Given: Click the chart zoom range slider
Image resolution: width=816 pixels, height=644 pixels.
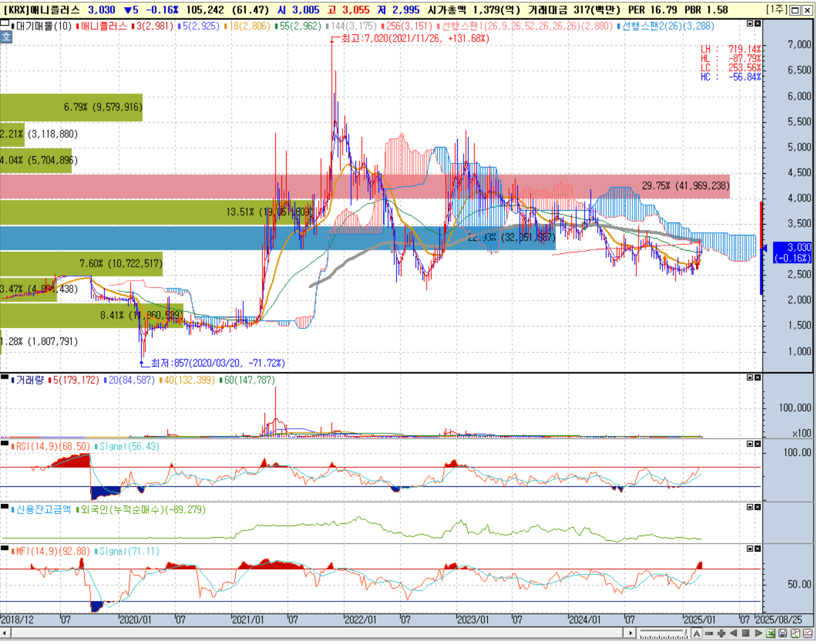Looking at the screenshot, I should 664,633.
